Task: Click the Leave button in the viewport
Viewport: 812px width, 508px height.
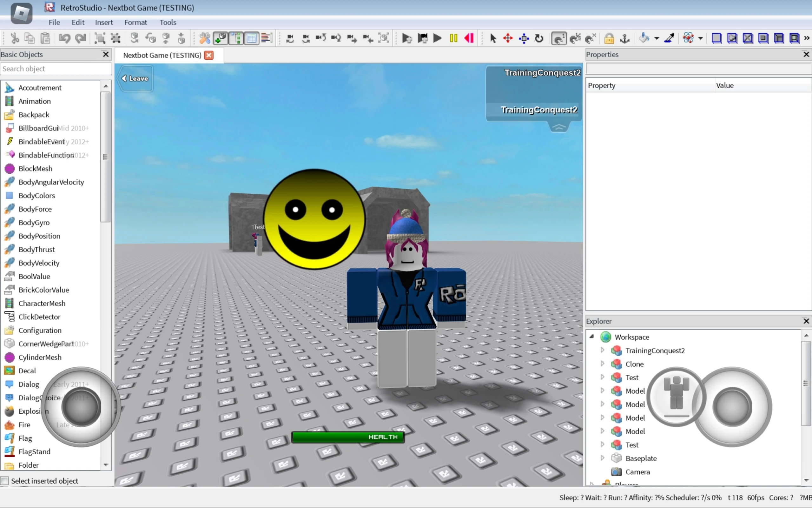Action: [135, 78]
